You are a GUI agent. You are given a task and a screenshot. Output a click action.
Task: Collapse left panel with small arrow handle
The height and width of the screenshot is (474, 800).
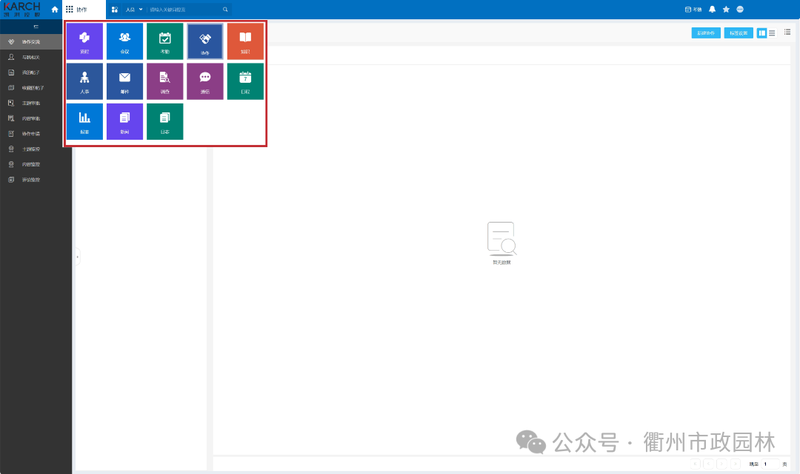pos(78,257)
